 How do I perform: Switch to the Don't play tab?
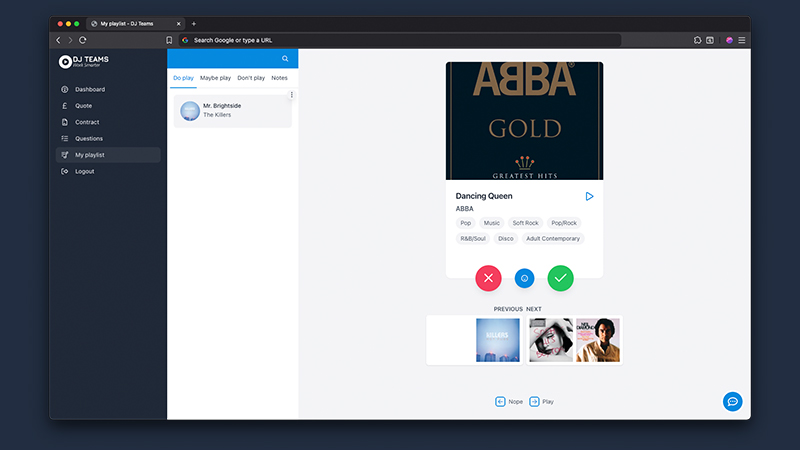point(251,78)
